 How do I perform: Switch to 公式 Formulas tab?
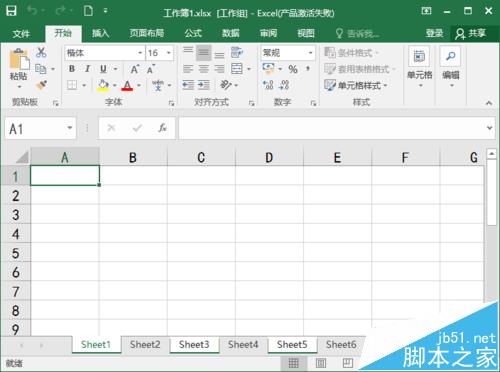point(193,33)
